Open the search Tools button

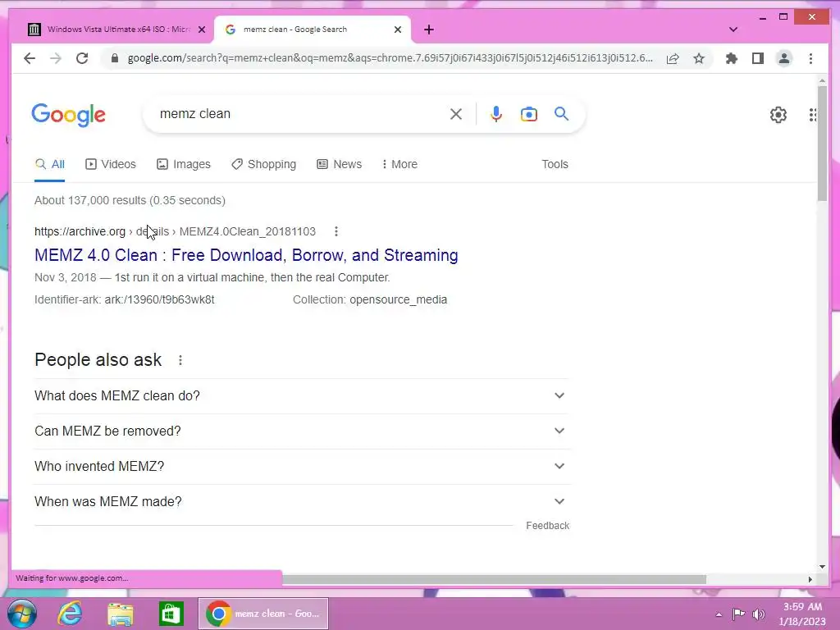click(555, 164)
